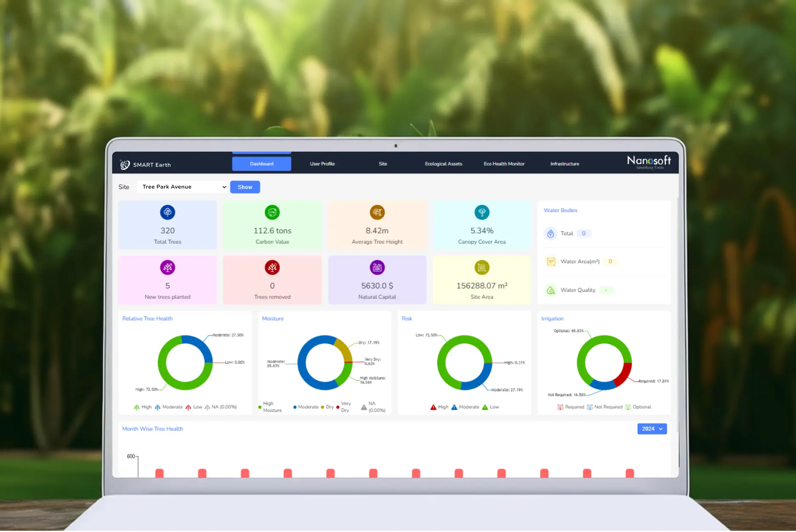Toggle Not Required legend in Irrigation chart

605,407
